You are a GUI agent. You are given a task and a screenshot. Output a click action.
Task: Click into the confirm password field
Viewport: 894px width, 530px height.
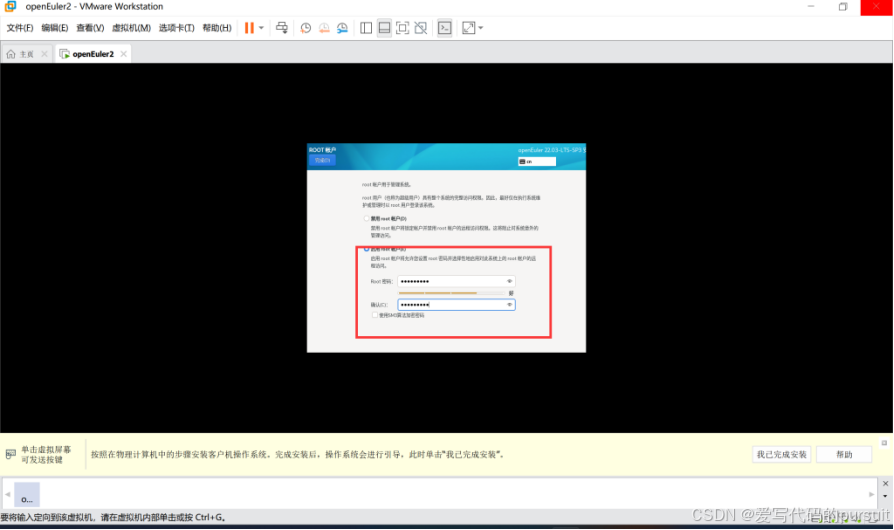coord(456,305)
